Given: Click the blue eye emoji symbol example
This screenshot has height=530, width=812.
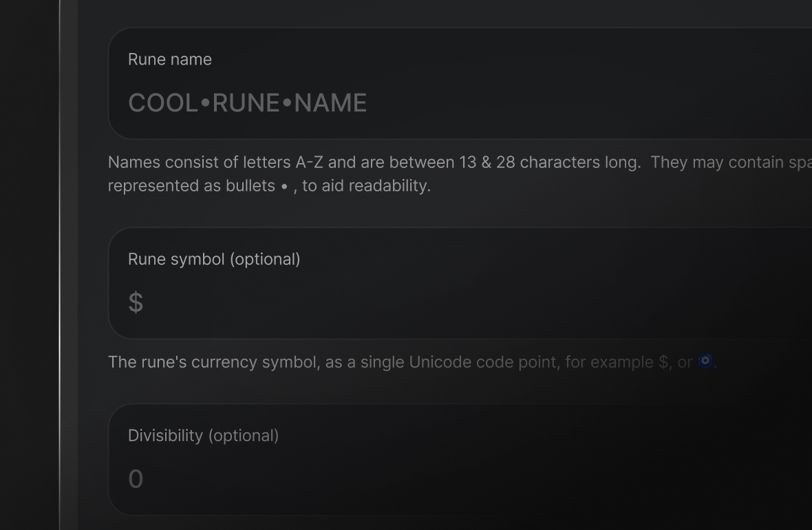Looking at the screenshot, I should (705, 361).
